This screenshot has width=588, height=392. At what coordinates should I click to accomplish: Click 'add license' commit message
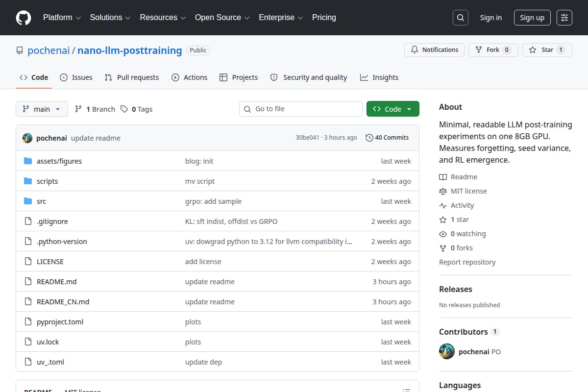click(x=203, y=262)
